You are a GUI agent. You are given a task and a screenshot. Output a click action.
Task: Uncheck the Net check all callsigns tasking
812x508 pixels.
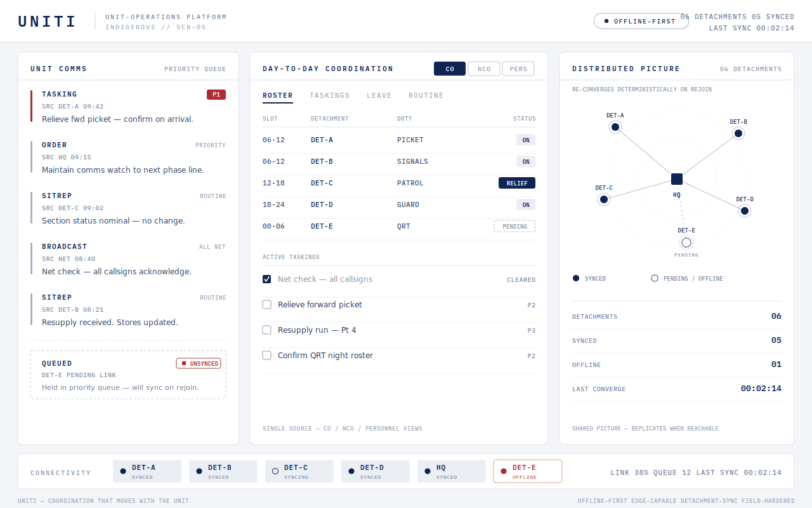267,279
